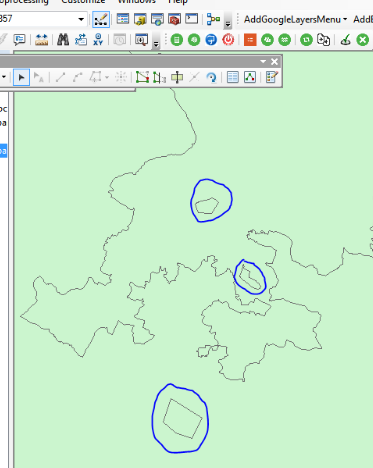Click the red power icon
The image size is (373, 468).
pos(228,40)
